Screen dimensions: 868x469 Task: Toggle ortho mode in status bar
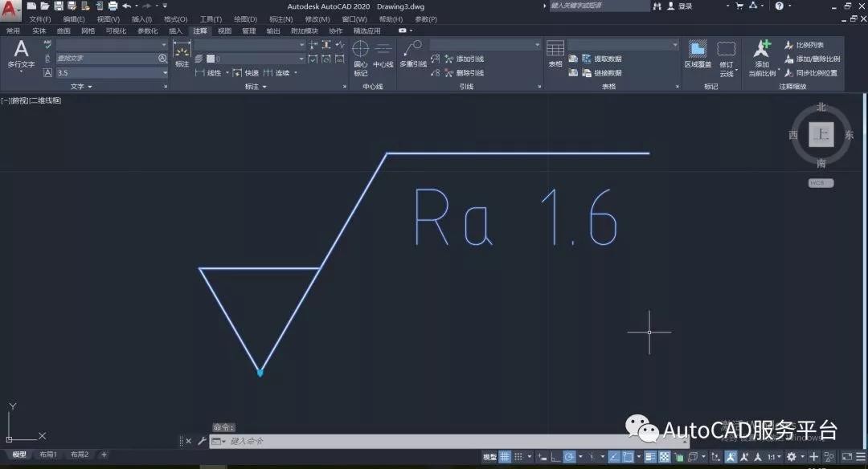556,456
